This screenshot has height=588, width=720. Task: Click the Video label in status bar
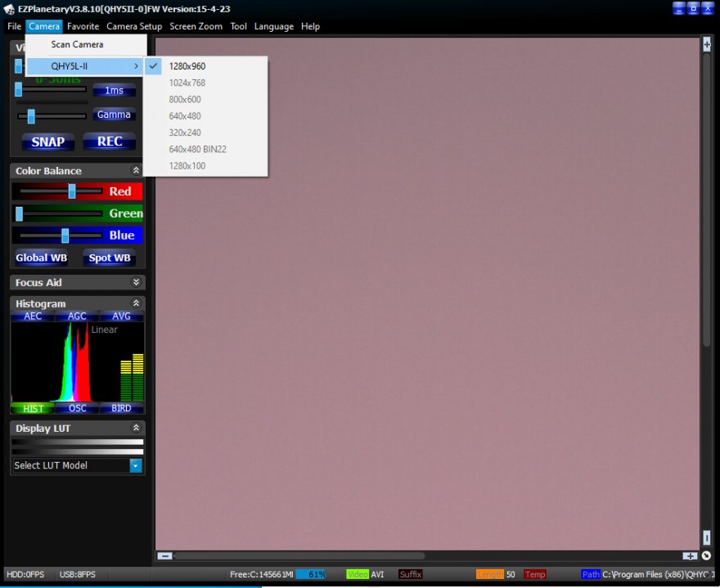(358, 574)
